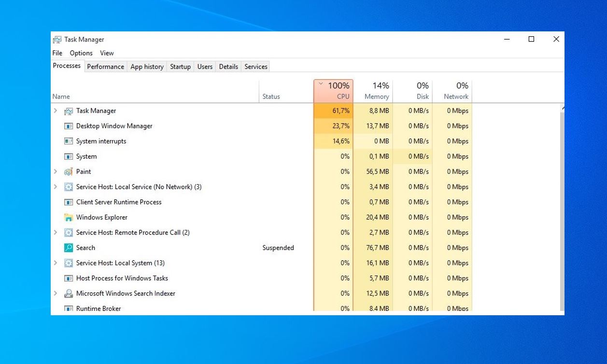
Task: Click the Desktop Window Manager icon
Action: (x=68, y=126)
